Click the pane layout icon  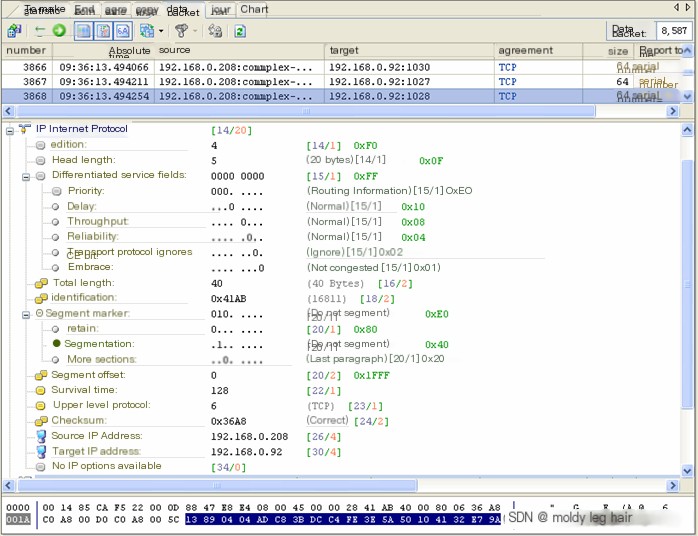click(x=147, y=31)
